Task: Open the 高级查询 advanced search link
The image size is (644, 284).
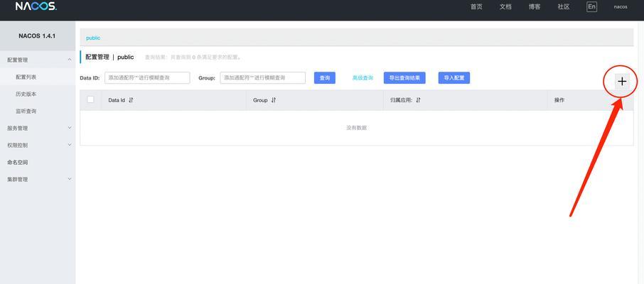Action: (363, 78)
